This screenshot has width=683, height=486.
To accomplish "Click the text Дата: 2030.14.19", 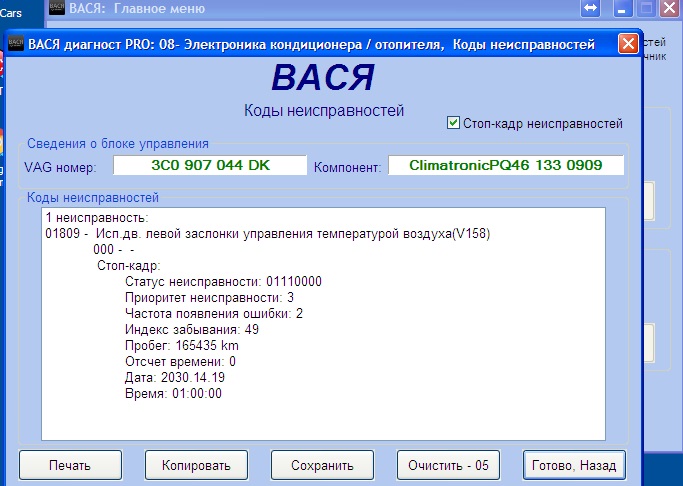I will click(x=175, y=377).
